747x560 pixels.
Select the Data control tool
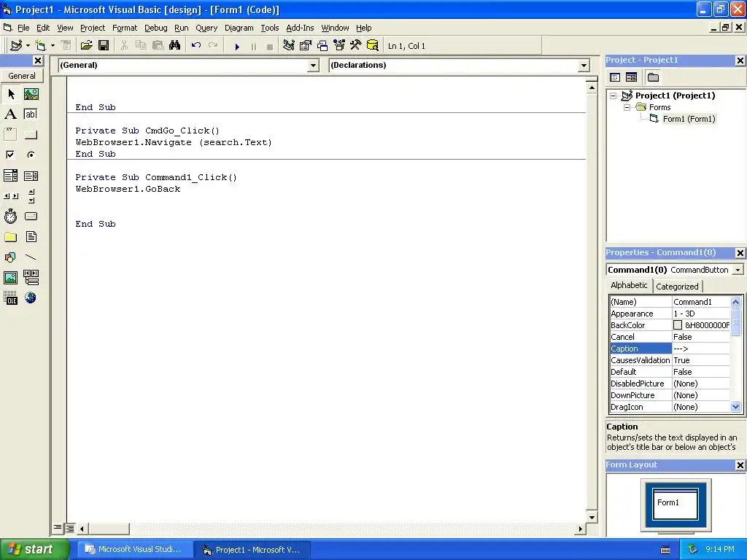(x=31, y=278)
